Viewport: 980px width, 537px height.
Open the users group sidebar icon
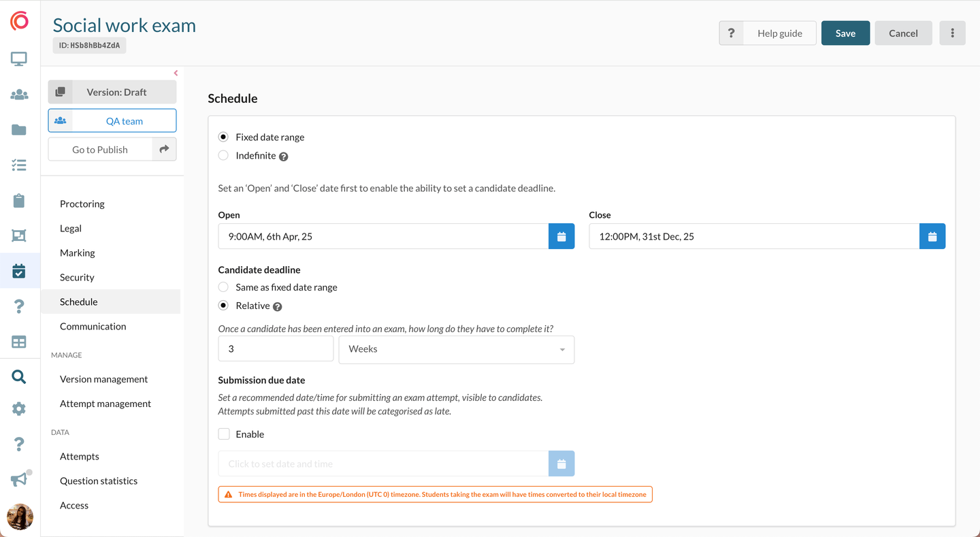click(x=19, y=95)
